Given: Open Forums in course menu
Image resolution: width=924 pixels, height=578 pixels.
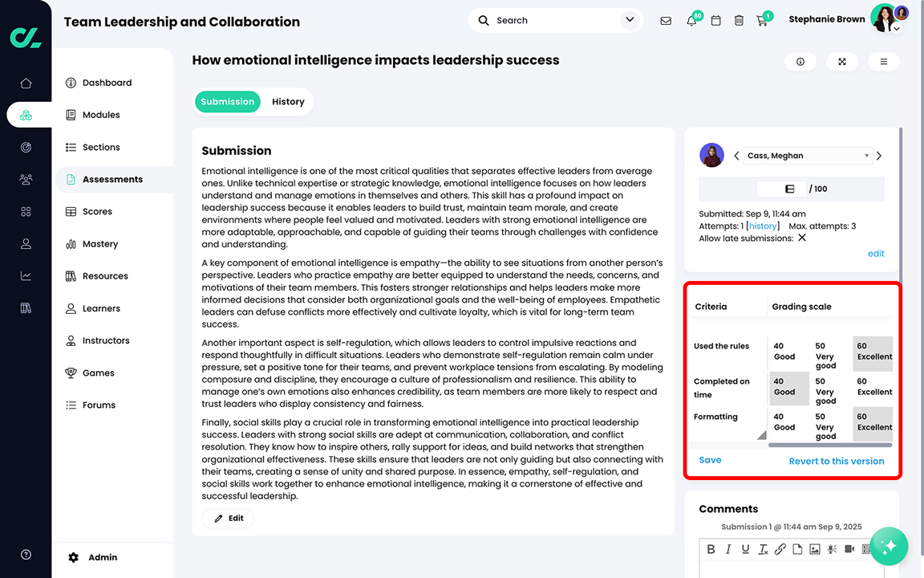Looking at the screenshot, I should pos(99,405).
